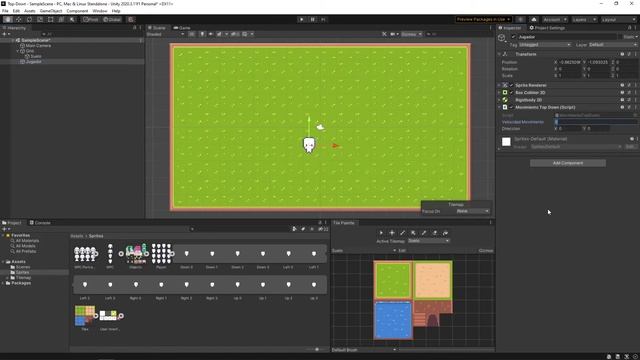Switch to the Console tab
Viewport: 640px width, 360px height.
tap(40, 223)
